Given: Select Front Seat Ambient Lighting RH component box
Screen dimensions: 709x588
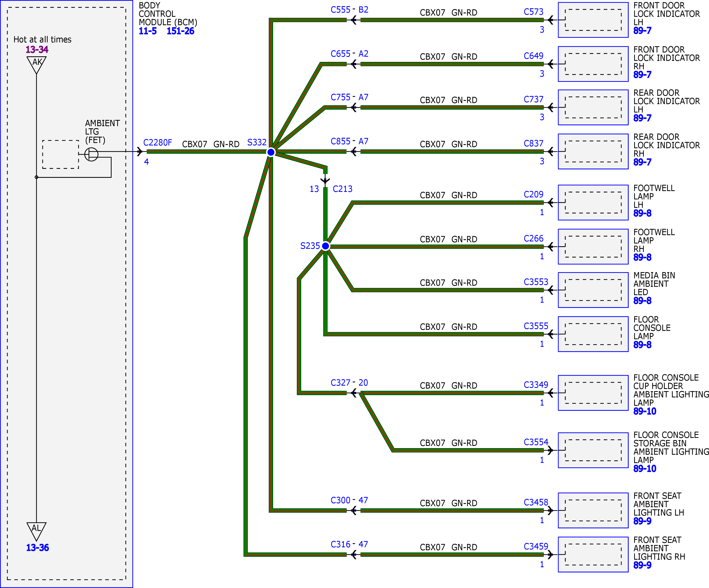Looking at the screenshot, I should [593, 555].
